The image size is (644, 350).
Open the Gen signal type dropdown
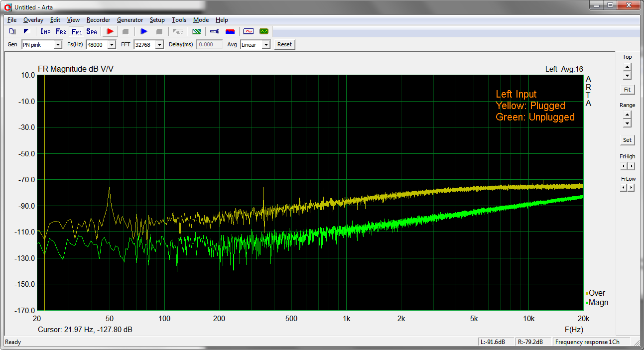click(58, 45)
